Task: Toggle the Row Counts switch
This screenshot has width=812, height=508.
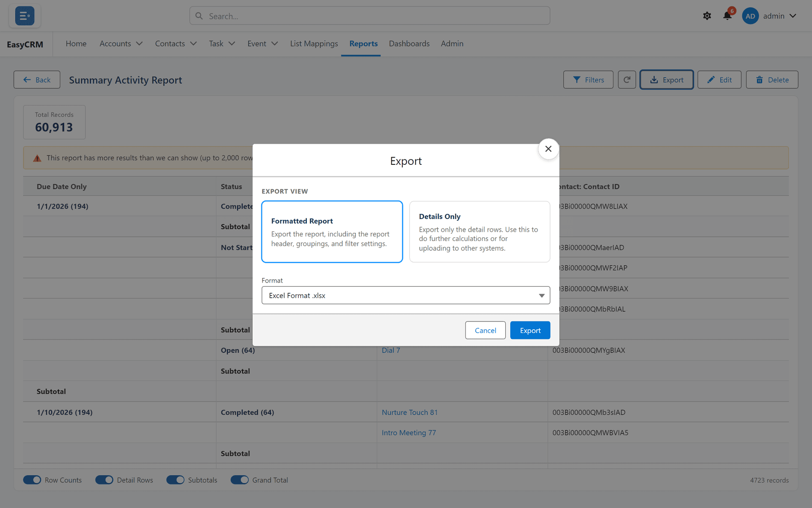Action: tap(32, 480)
